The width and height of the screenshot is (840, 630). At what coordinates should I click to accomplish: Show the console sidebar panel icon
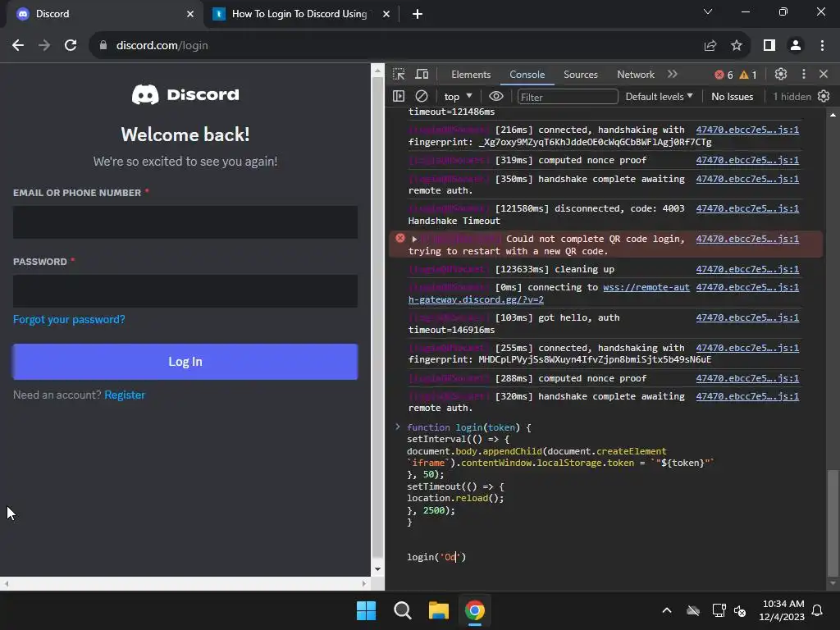399,97
